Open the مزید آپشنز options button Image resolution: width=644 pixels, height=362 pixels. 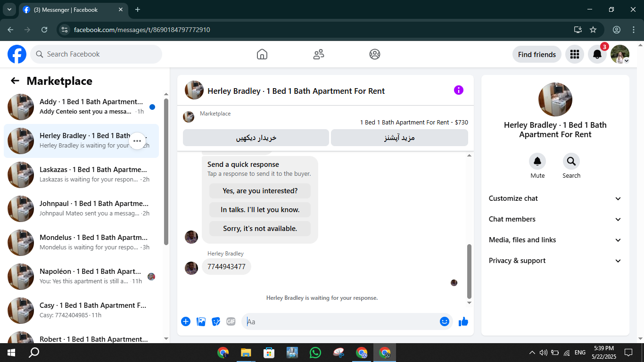pyautogui.click(x=400, y=138)
